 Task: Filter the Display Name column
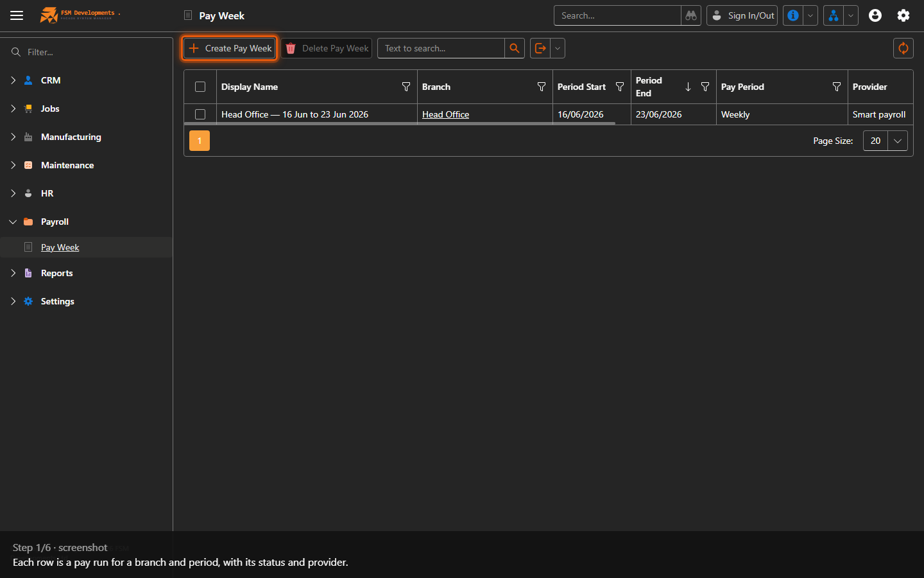point(406,87)
